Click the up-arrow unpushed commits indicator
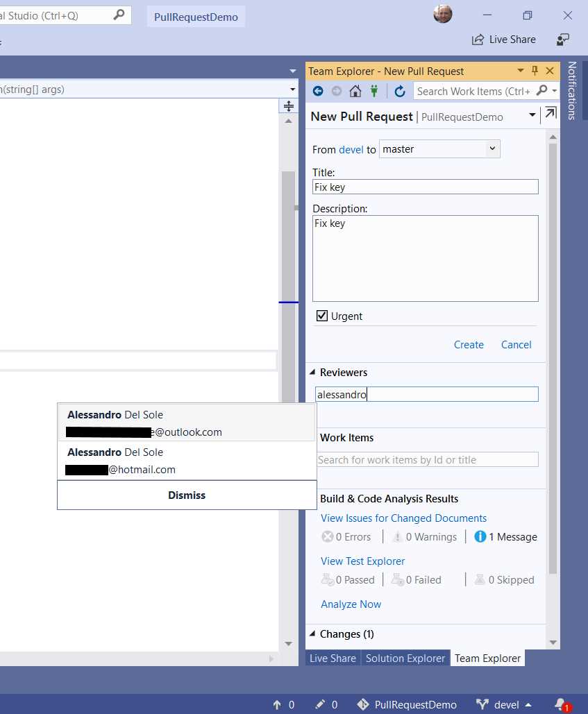This screenshot has width=588, height=714. tap(278, 704)
